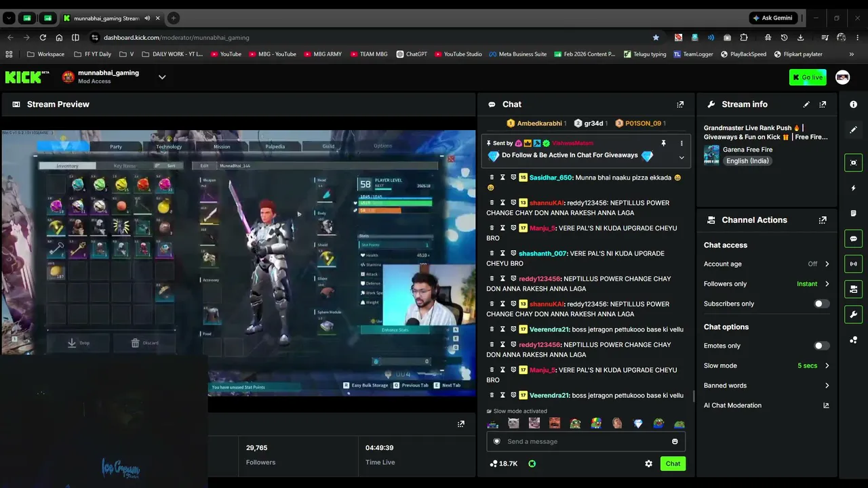Click the pencil icon in right sidebar
This screenshot has height=488, width=868.
coord(854,129)
